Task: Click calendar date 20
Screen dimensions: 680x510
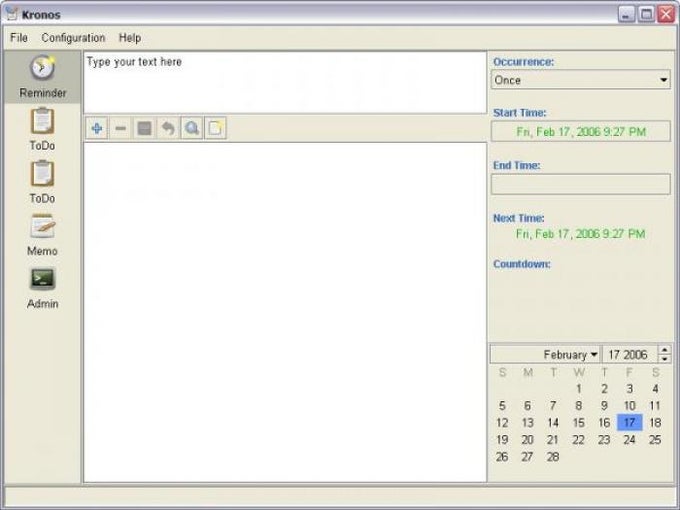Action: [x=527, y=439]
